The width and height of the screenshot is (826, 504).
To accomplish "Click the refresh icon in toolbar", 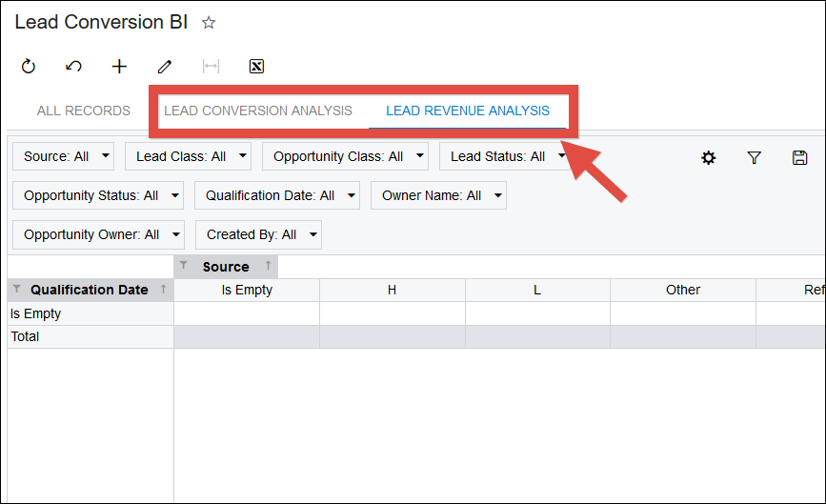I will (29, 67).
